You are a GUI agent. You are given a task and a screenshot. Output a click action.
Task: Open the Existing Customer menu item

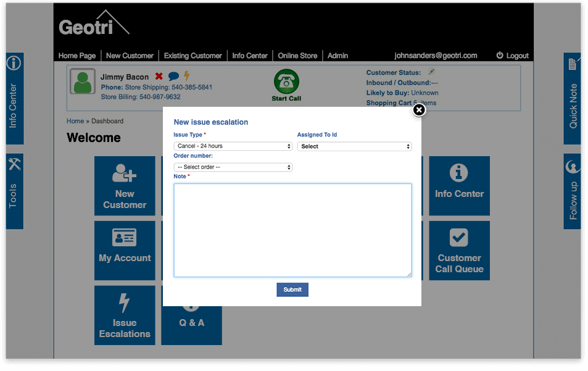click(193, 56)
